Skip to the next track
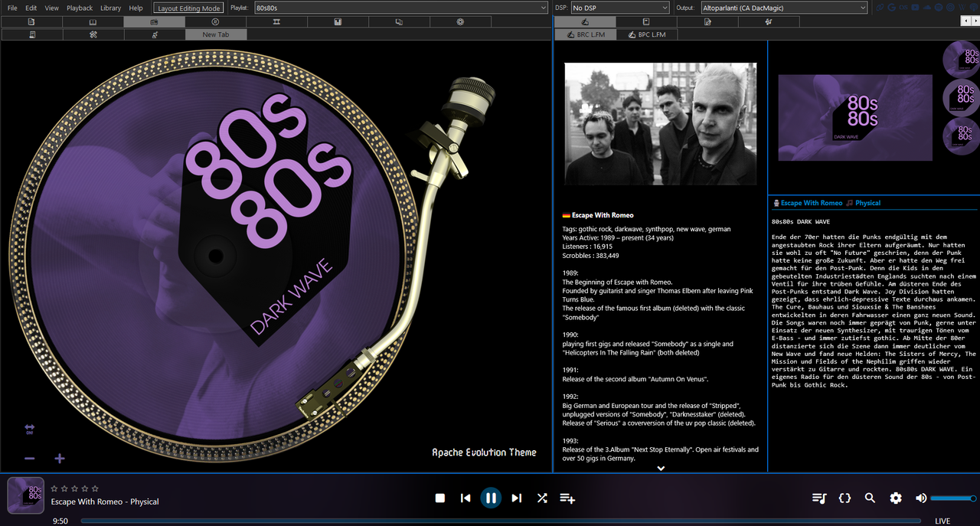 click(x=517, y=498)
